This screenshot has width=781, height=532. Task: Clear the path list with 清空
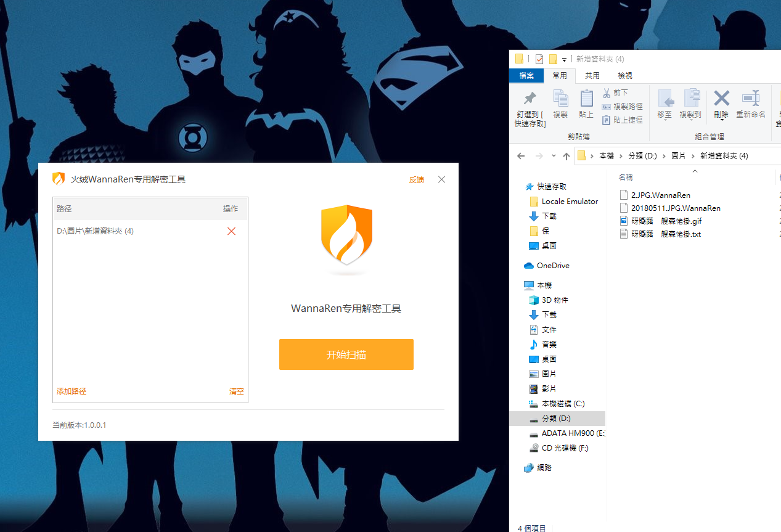tap(237, 391)
